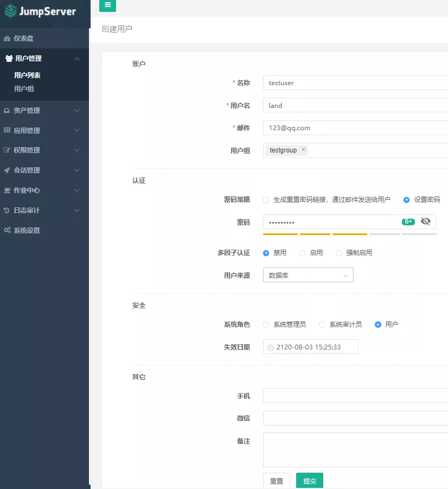Click the clock icon in 失效日期 field
This screenshot has height=489, width=448.
(271, 347)
